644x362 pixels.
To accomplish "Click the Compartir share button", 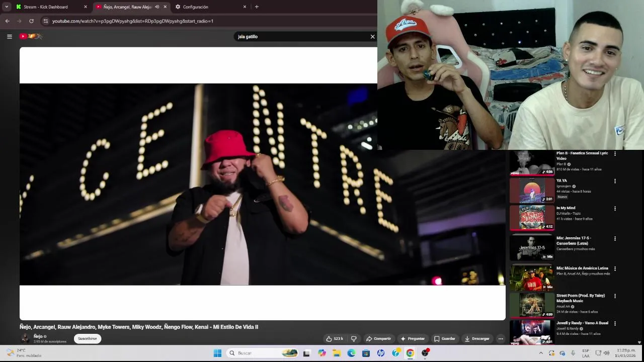I will point(378,338).
